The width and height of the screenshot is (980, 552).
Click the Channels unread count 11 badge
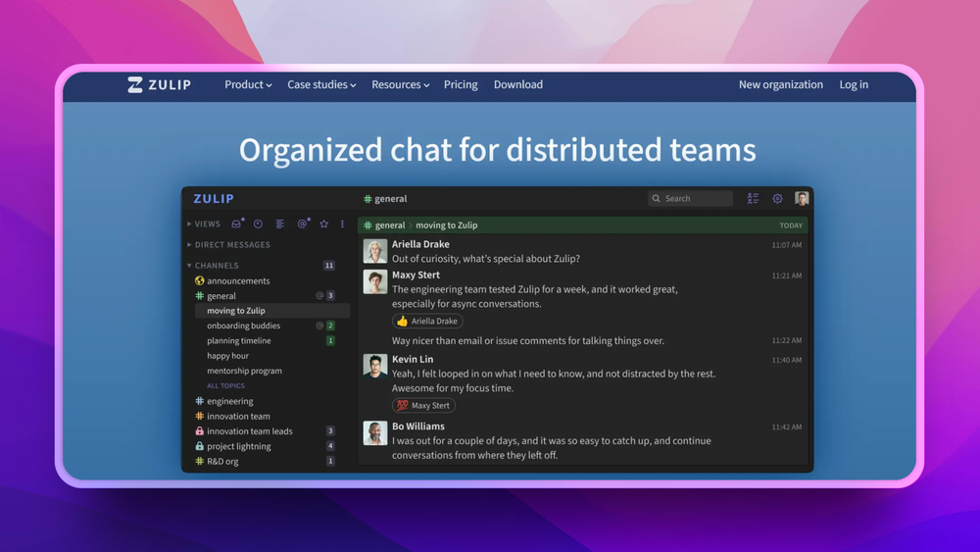pos(328,265)
